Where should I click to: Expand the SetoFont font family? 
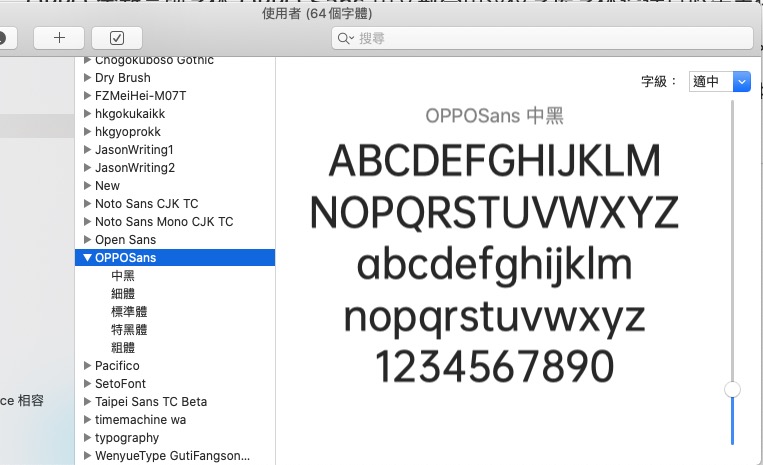pyautogui.click(x=88, y=383)
